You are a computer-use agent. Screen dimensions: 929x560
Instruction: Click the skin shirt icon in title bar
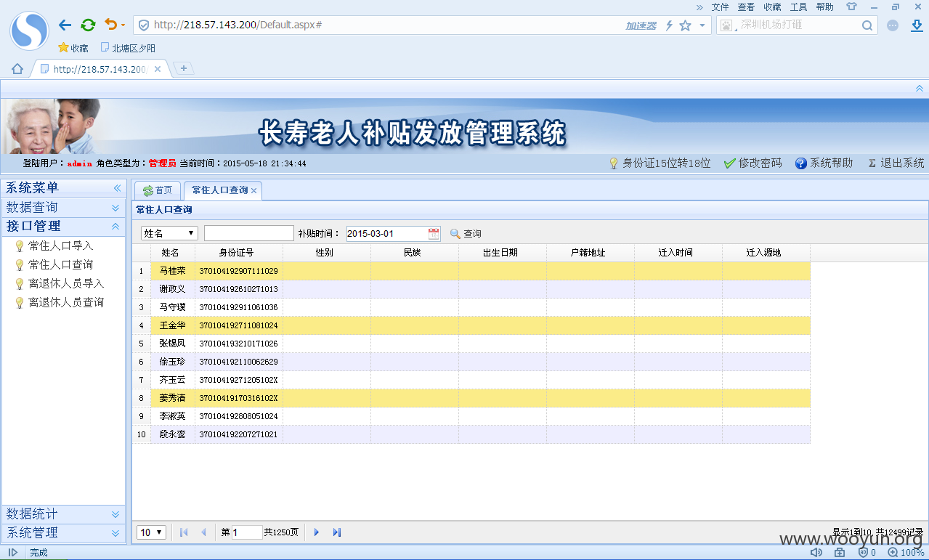point(851,7)
